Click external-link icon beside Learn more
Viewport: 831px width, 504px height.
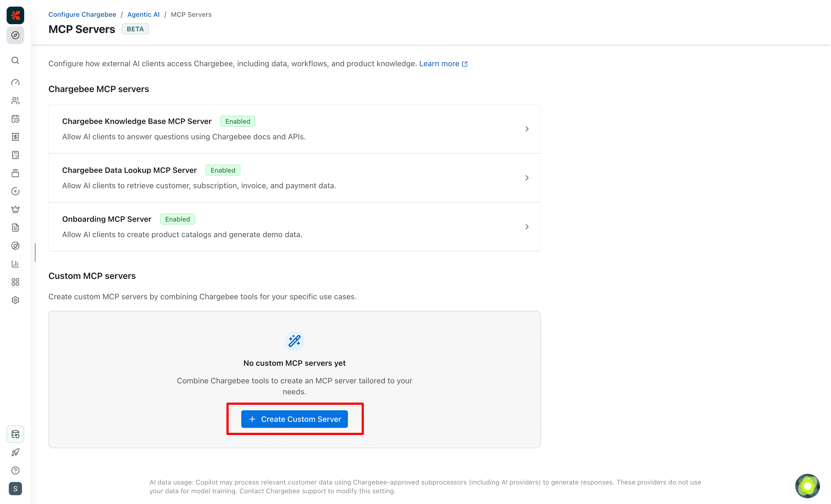(x=465, y=64)
